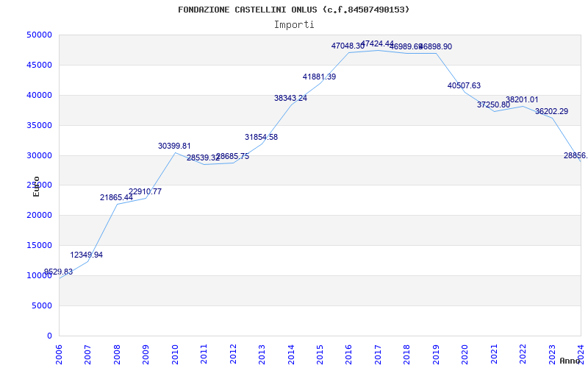Click the 2023 x-axis year label

[x=553, y=355]
